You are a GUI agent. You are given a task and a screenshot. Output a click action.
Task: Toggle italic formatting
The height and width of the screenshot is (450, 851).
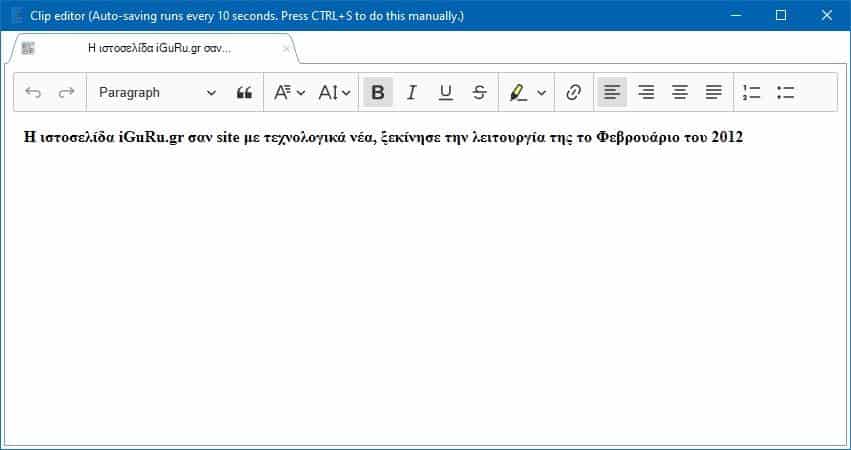[x=411, y=92]
